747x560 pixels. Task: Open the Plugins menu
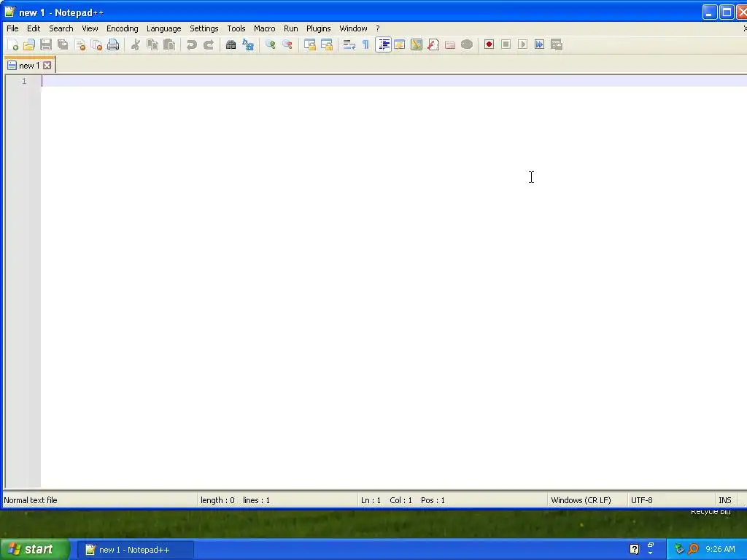[x=318, y=28]
